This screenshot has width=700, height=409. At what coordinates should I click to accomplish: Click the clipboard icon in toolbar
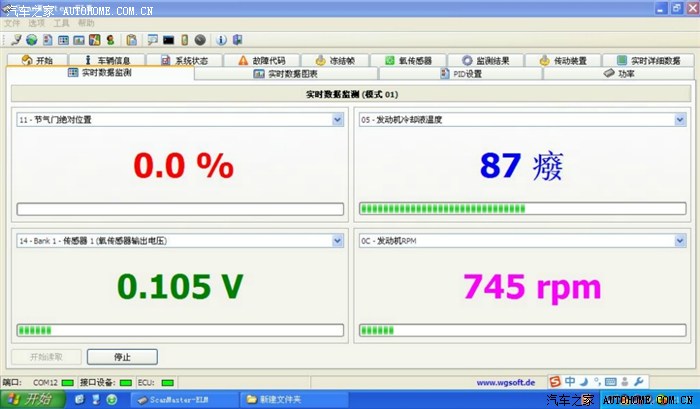[x=132, y=40]
